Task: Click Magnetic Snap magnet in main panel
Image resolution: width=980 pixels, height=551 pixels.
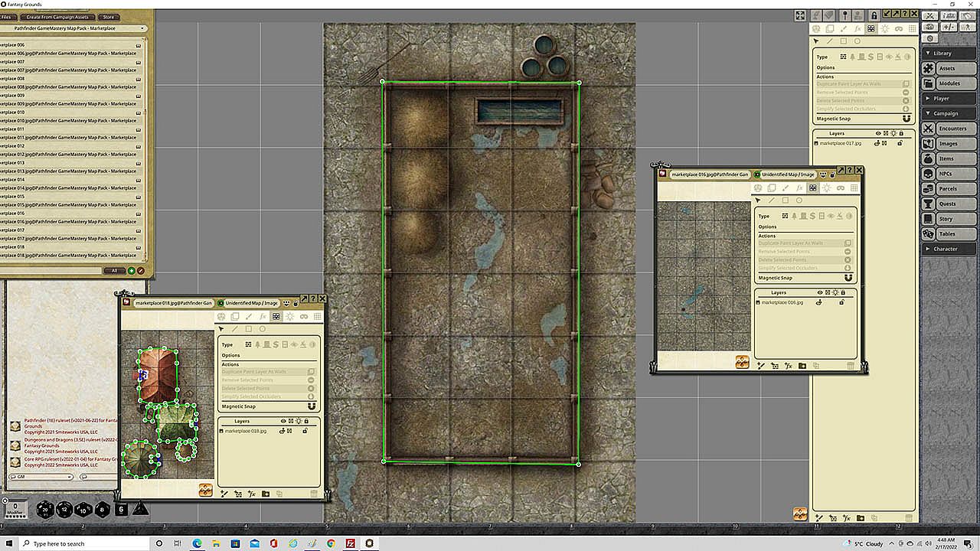Action: click(x=906, y=119)
